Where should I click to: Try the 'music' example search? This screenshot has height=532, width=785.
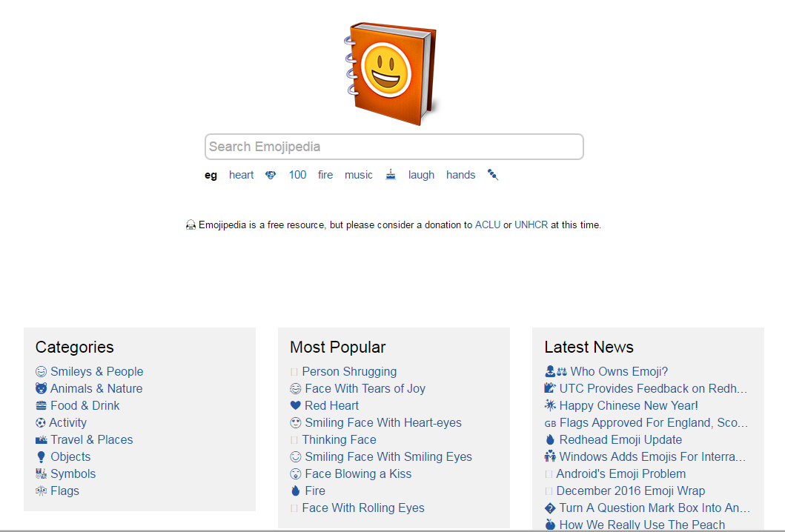click(x=359, y=175)
